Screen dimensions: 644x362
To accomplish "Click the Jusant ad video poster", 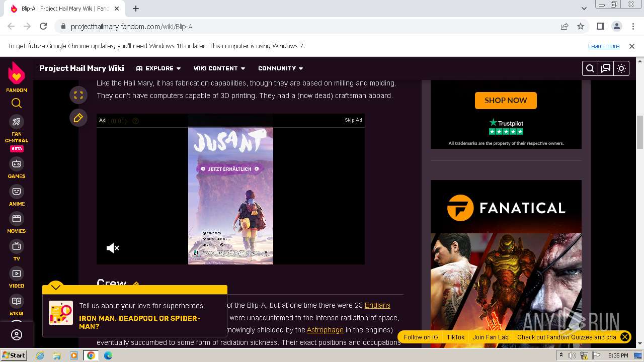I will 230,196.
